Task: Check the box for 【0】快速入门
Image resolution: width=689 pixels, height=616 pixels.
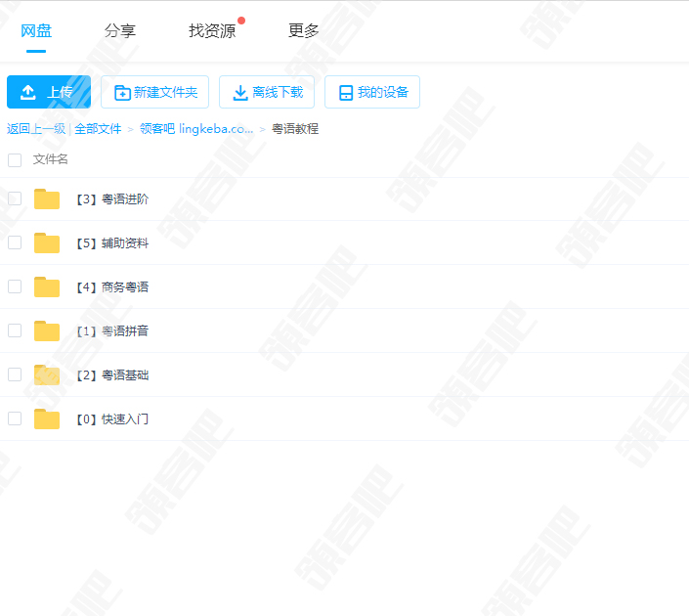Action: [15, 418]
